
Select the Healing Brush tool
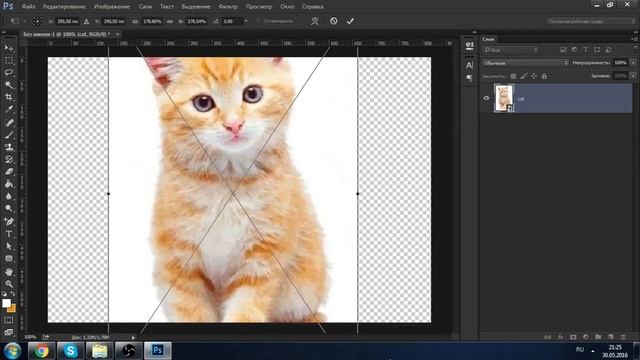point(9,122)
